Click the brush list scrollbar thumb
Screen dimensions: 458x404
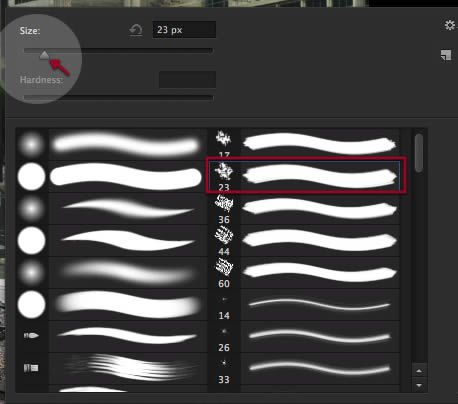[419, 153]
